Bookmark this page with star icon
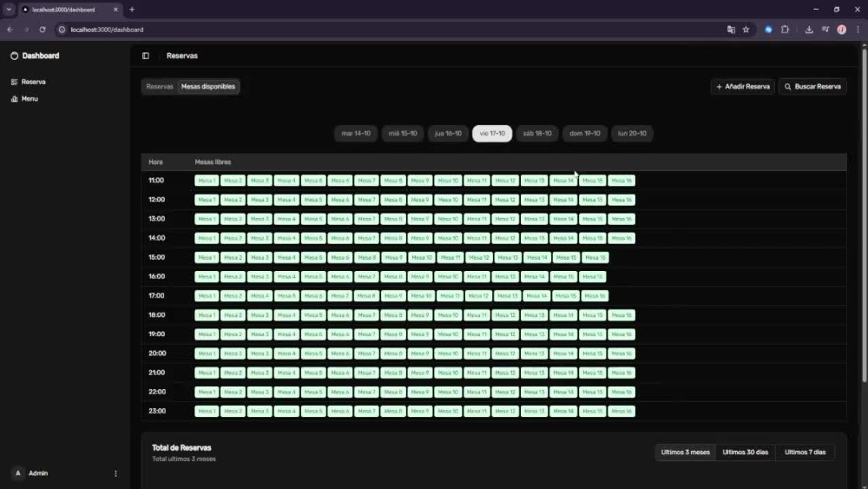Screen dimensions: 868x489 (746, 30)
